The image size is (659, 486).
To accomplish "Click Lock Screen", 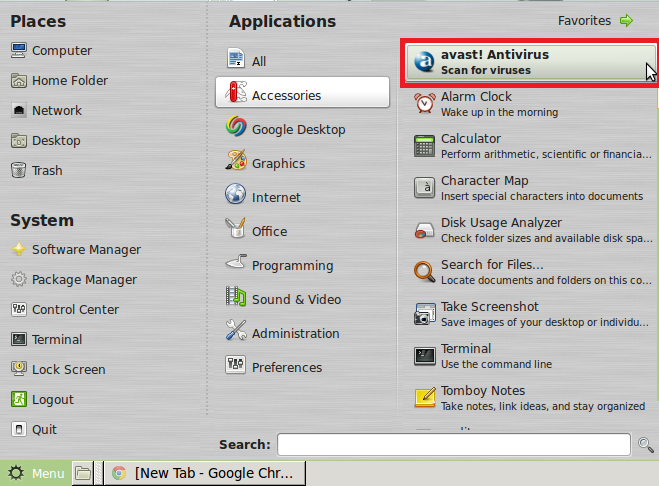I will 58,369.
